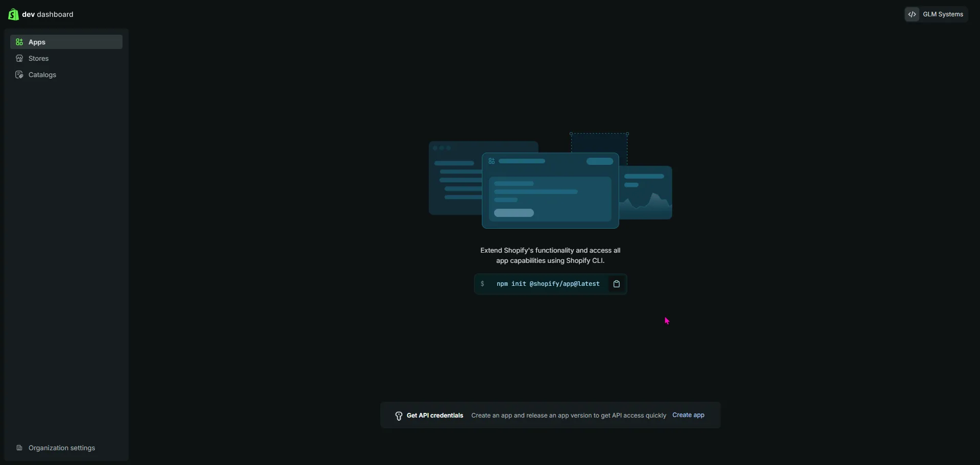The width and height of the screenshot is (980, 465).
Task: Click the key icon beside Get API credentials
Action: coord(399,416)
